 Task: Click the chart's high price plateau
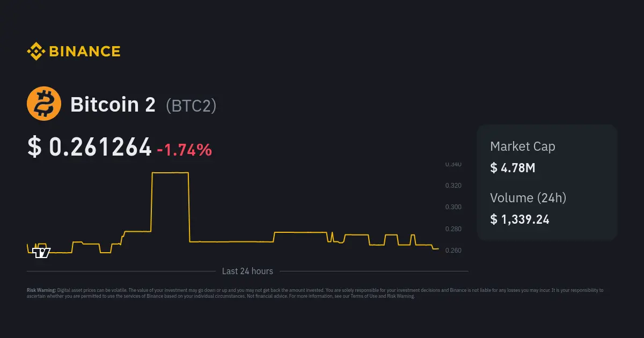(x=170, y=173)
